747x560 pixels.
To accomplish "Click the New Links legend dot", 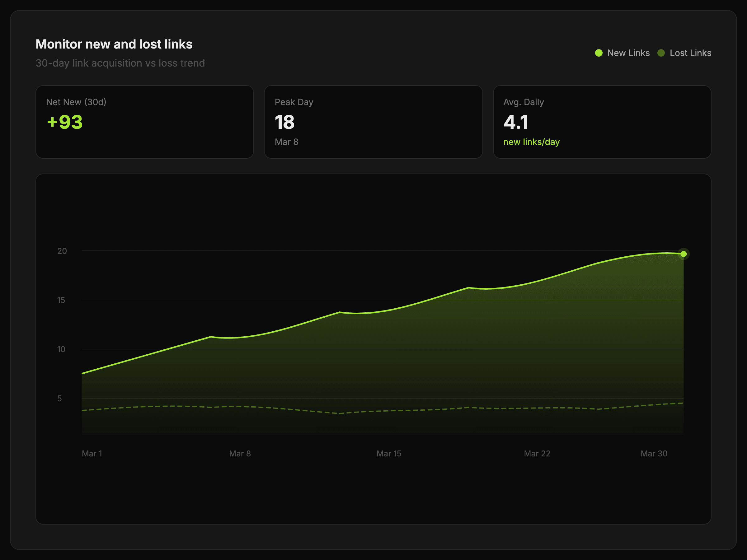I will click(599, 53).
